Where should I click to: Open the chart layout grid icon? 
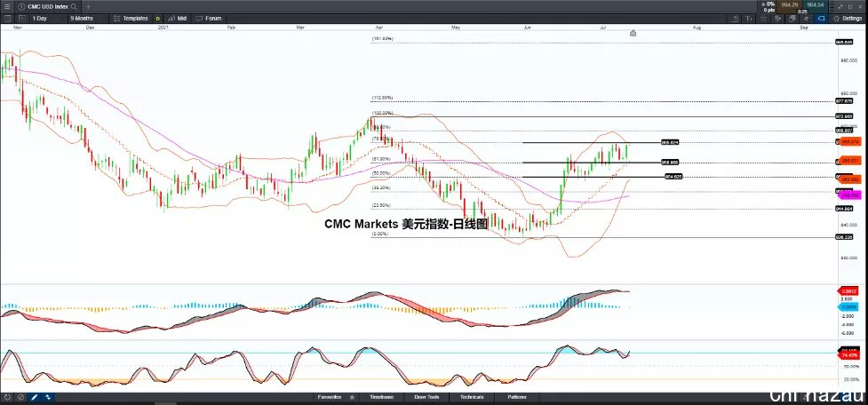click(22, 19)
